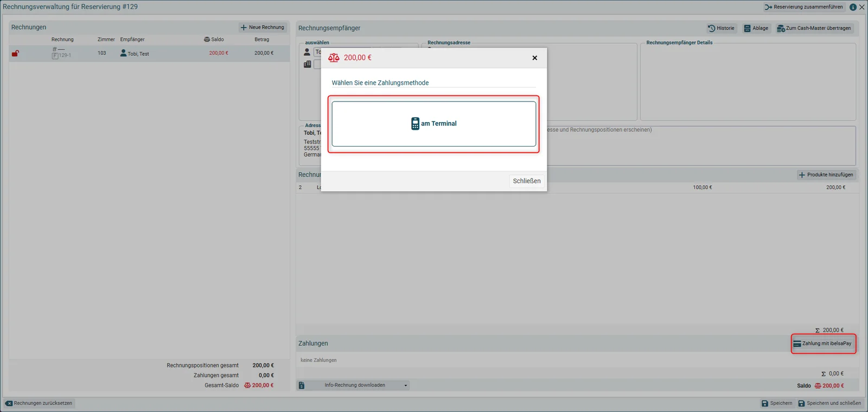Select the invoice row for Tobi, Test

point(149,53)
